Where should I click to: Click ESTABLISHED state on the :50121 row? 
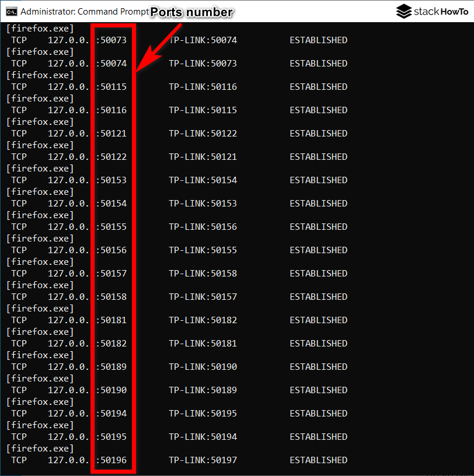click(x=318, y=134)
